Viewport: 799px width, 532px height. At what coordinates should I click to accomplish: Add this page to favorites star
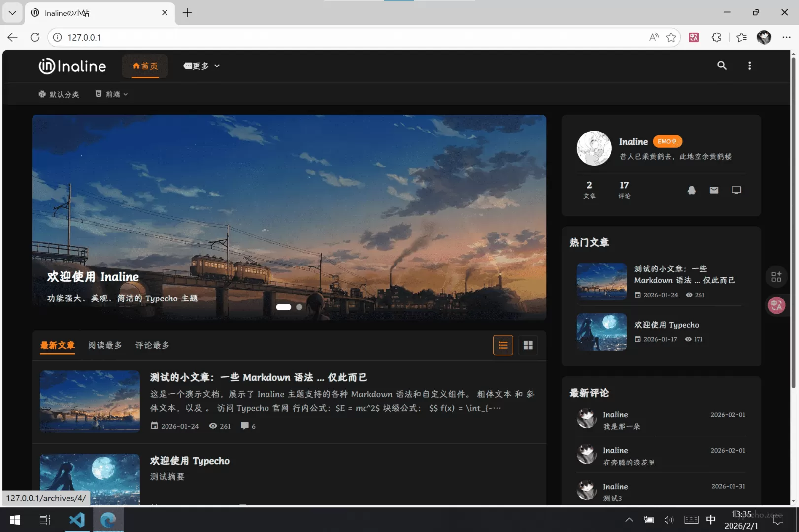tap(671, 37)
